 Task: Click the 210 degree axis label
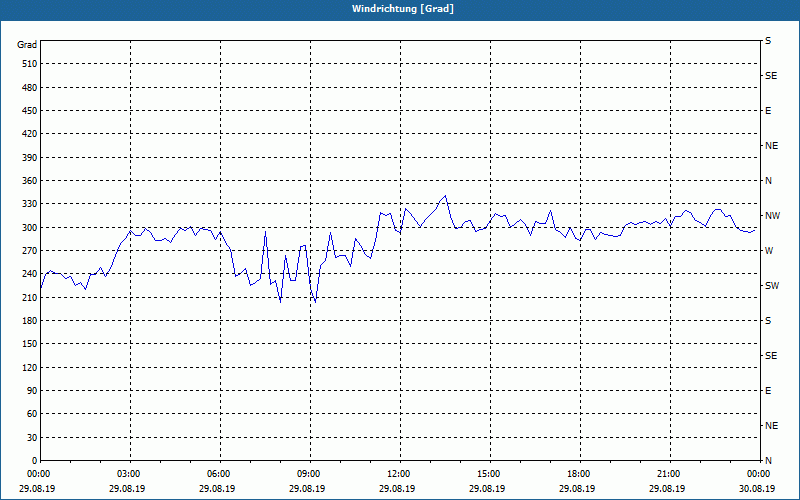(x=30, y=297)
